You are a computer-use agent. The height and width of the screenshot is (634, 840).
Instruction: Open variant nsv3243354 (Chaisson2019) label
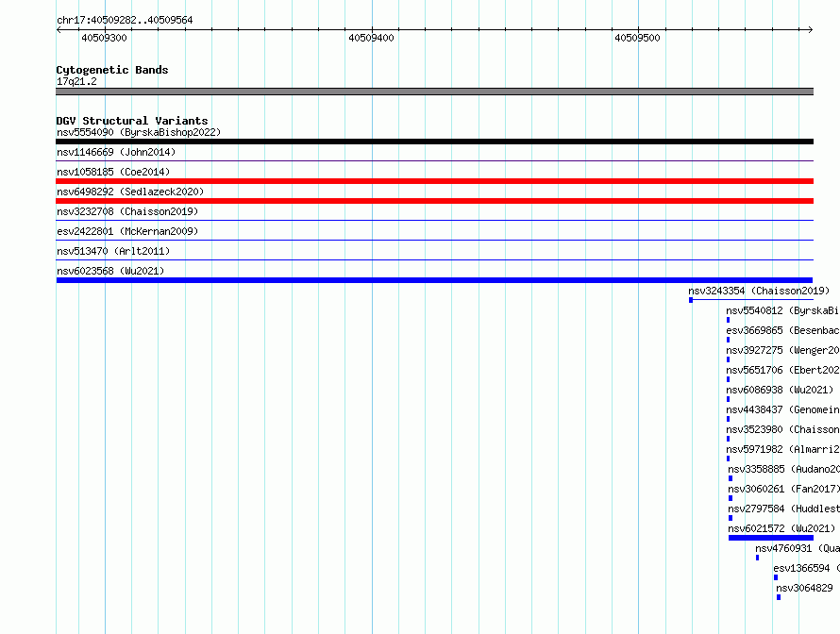(x=759, y=291)
